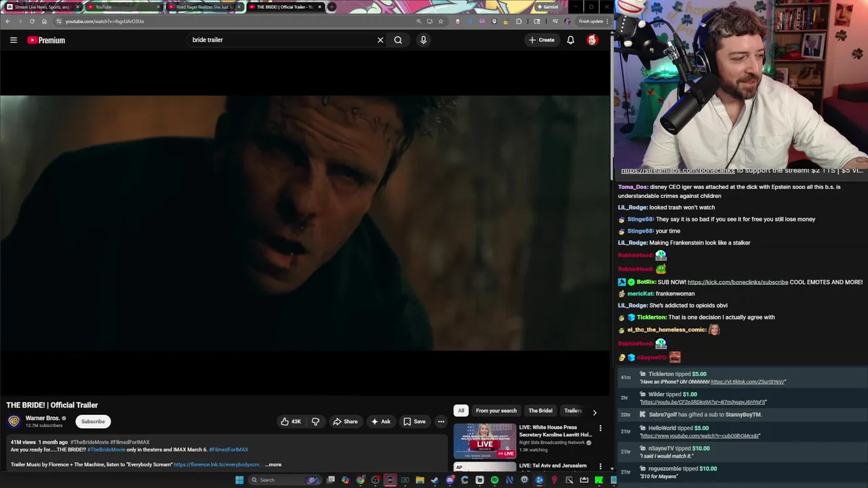Open the streamlabs.com/boneclinks link in chat
Screen dimensions: 868x488
[677, 171]
